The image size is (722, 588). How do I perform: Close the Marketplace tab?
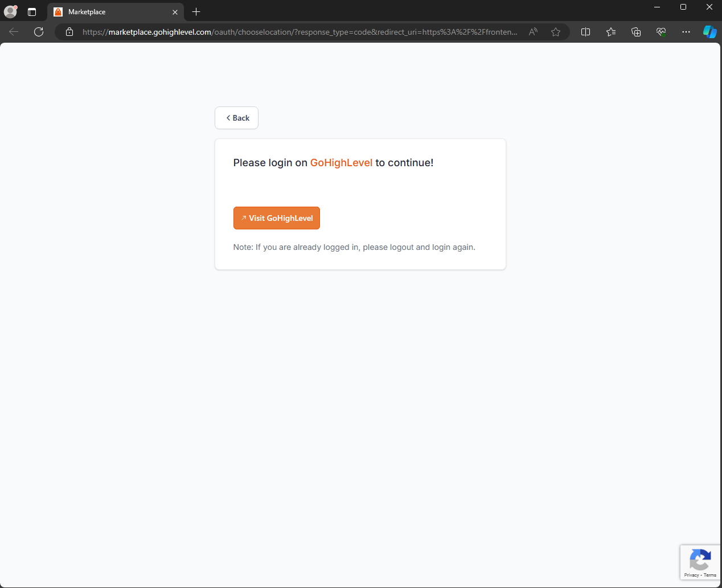tap(175, 12)
